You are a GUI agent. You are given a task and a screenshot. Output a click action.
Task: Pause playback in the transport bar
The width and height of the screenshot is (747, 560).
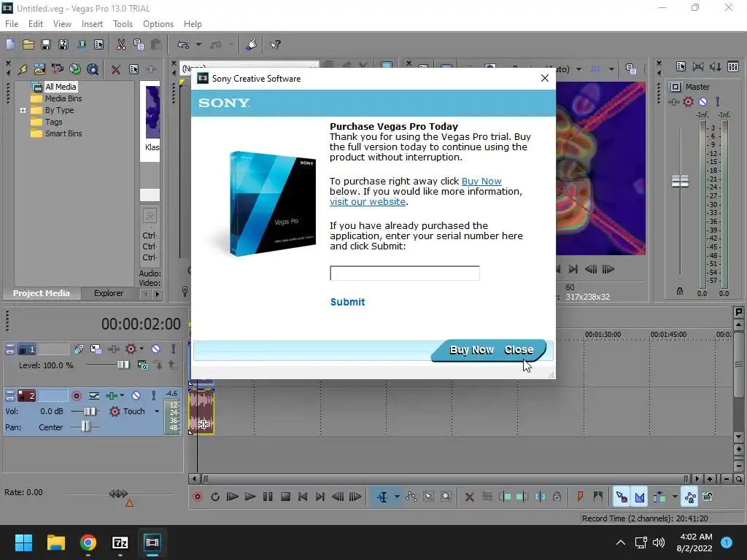click(x=268, y=497)
